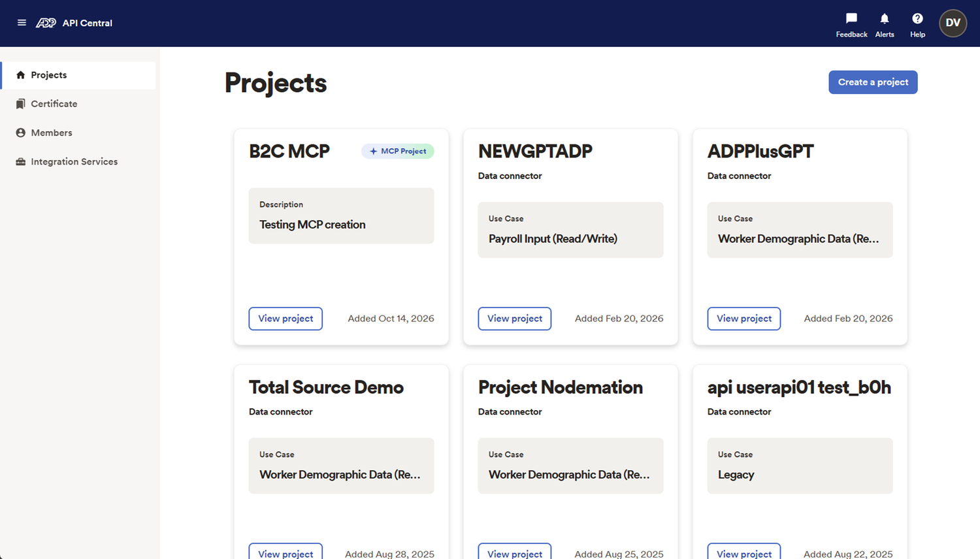
Task: Click the Testing MCP creation description
Action: point(312,225)
